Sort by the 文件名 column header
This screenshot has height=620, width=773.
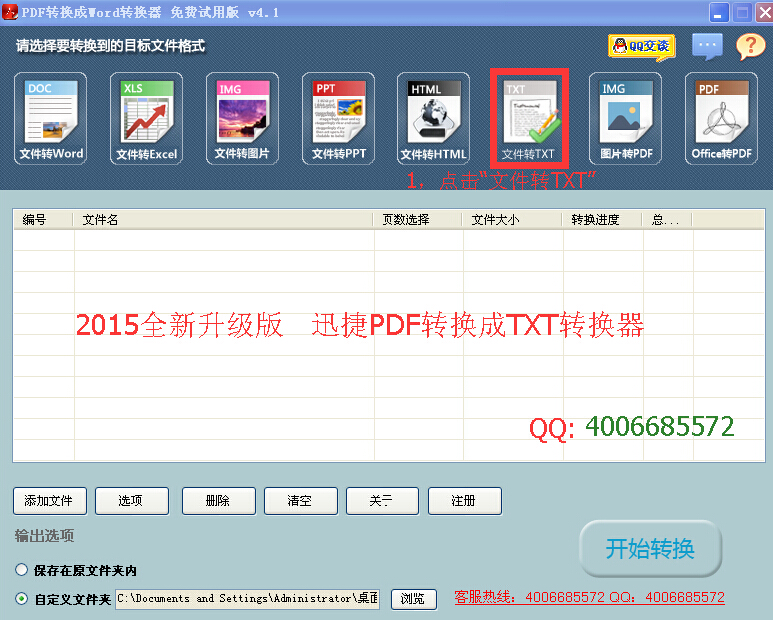tap(223, 219)
